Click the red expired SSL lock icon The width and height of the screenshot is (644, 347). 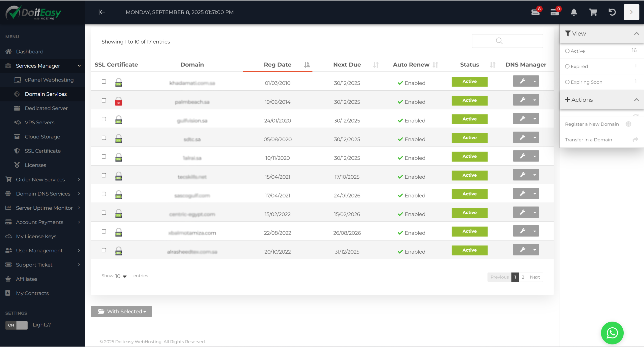(118, 101)
